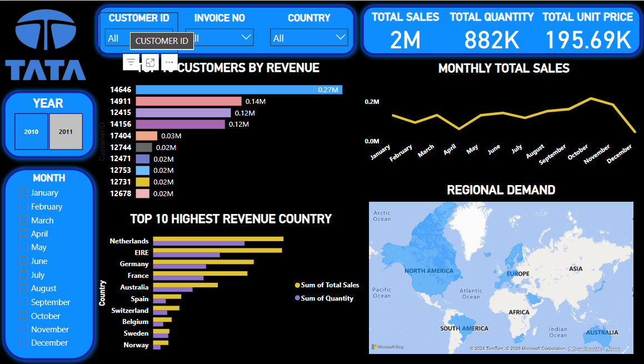
Task: Open the OpenStreetMap attribution link
Action: pyautogui.click(x=586, y=348)
